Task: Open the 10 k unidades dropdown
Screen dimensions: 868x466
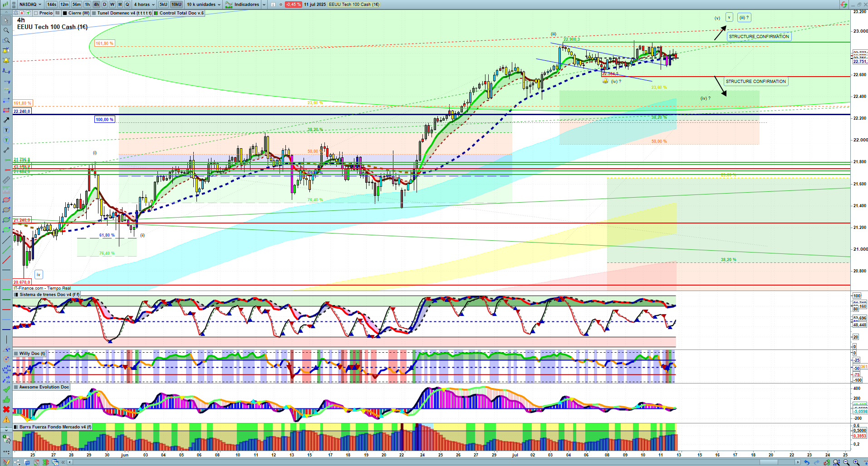Action: (204, 5)
